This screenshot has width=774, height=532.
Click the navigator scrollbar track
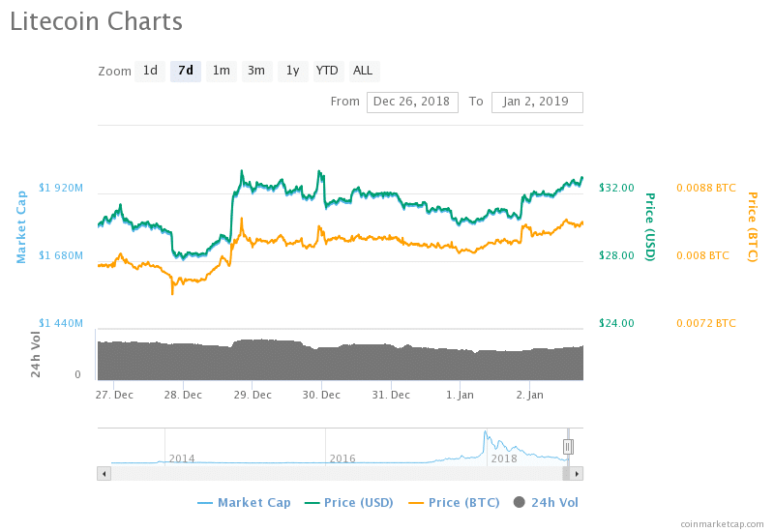[x=336, y=474]
